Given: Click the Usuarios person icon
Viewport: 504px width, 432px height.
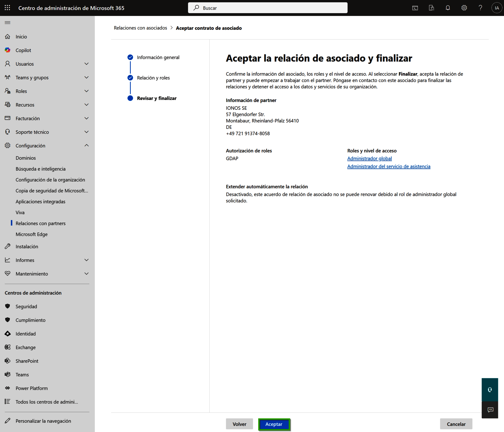Looking at the screenshot, I should [8, 64].
